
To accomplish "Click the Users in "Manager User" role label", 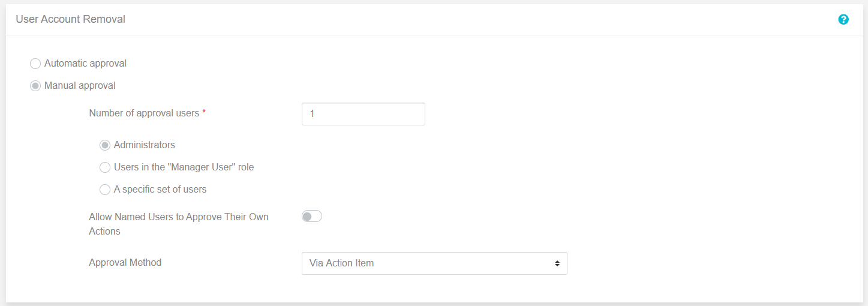I will coord(184,167).
